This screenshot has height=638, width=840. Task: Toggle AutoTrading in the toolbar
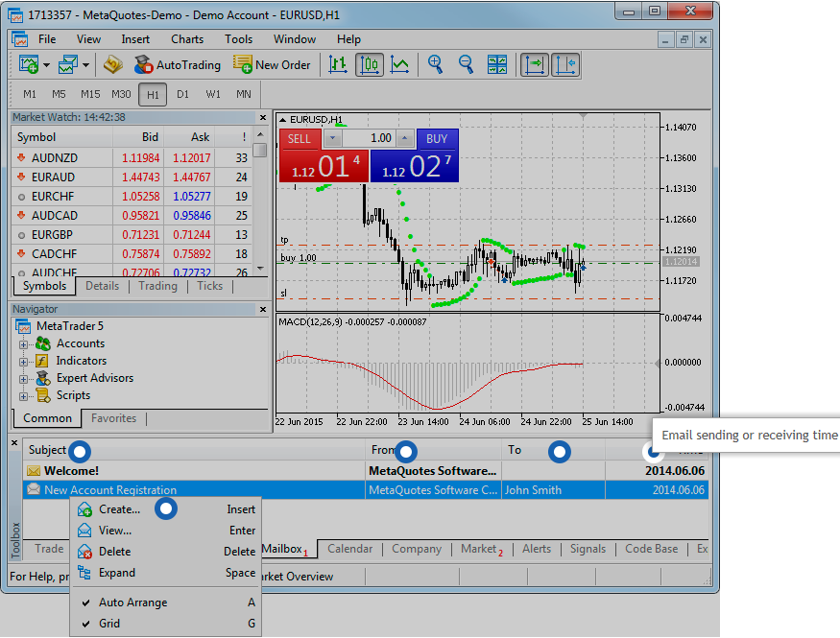[178, 65]
